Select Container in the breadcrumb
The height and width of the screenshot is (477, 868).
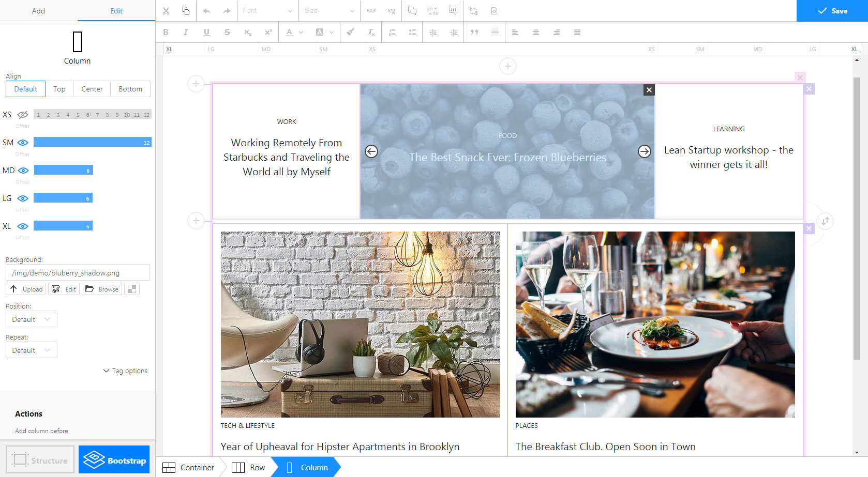pyautogui.click(x=188, y=467)
